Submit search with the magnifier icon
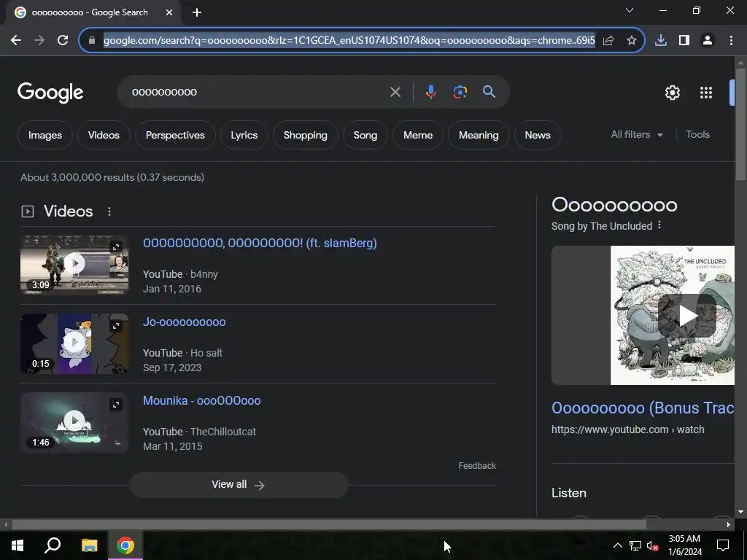The width and height of the screenshot is (747, 560). (x=489, y=92)
